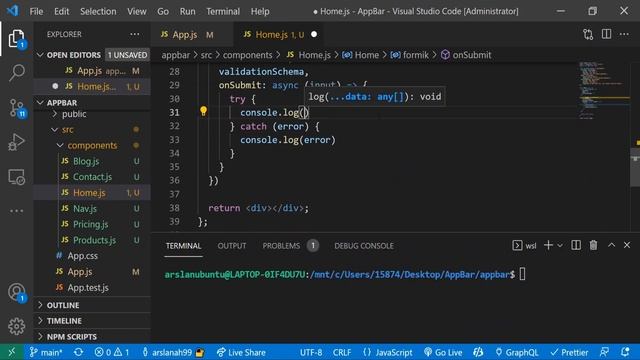Open remote window indicator in status bar
Image resolution: width=640 pixels, height=360 pixels.
coord(11,352)
